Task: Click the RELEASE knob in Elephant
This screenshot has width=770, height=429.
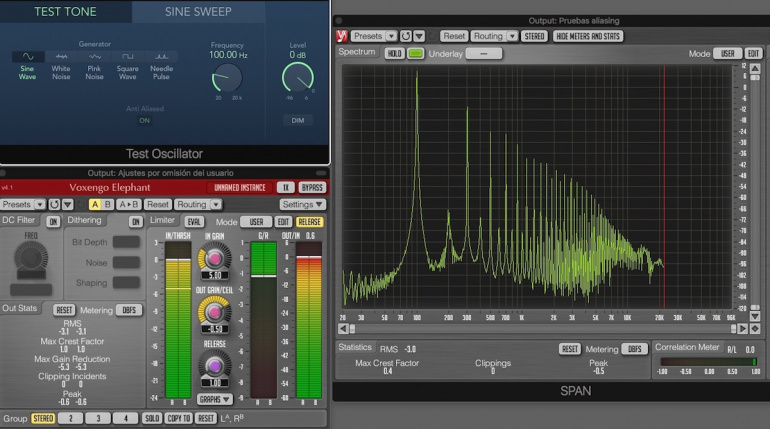Action: [214, 365]
